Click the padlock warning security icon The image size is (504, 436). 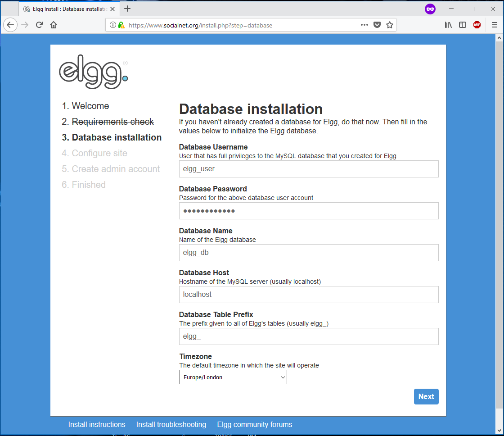point(121,25)
